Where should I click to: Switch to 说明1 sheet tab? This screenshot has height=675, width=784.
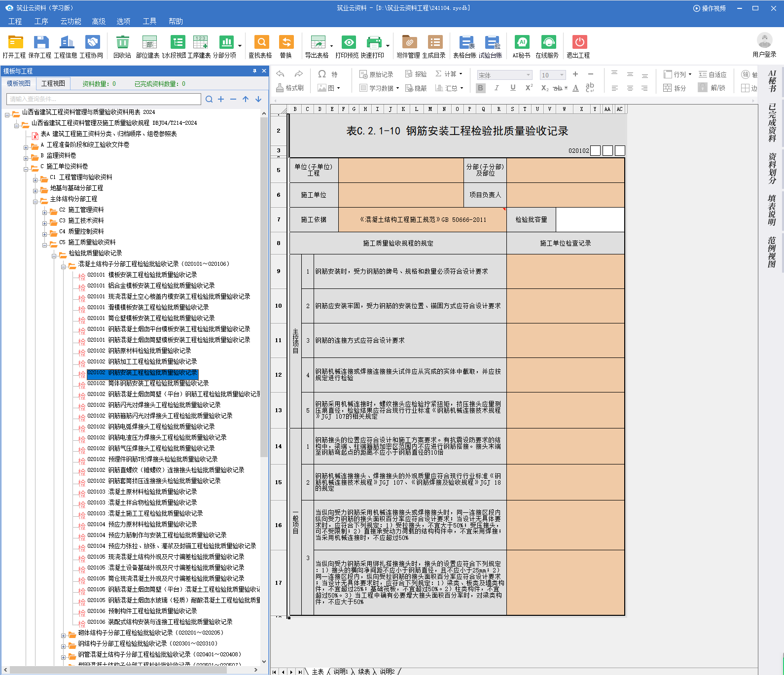[341, 672]
